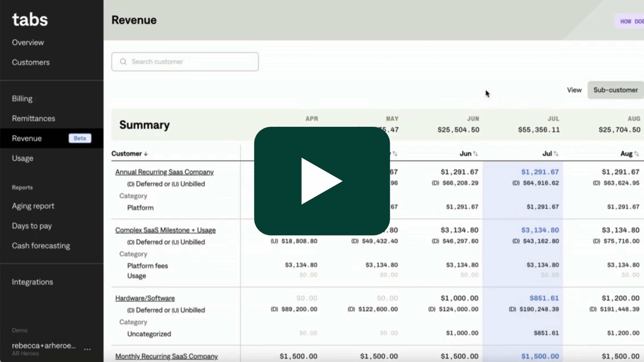The width and height of the screenshot is (644, 362).
Task: Click deferred amount $66,208.29
Action: pyautogui.click(x=460, y=183)
